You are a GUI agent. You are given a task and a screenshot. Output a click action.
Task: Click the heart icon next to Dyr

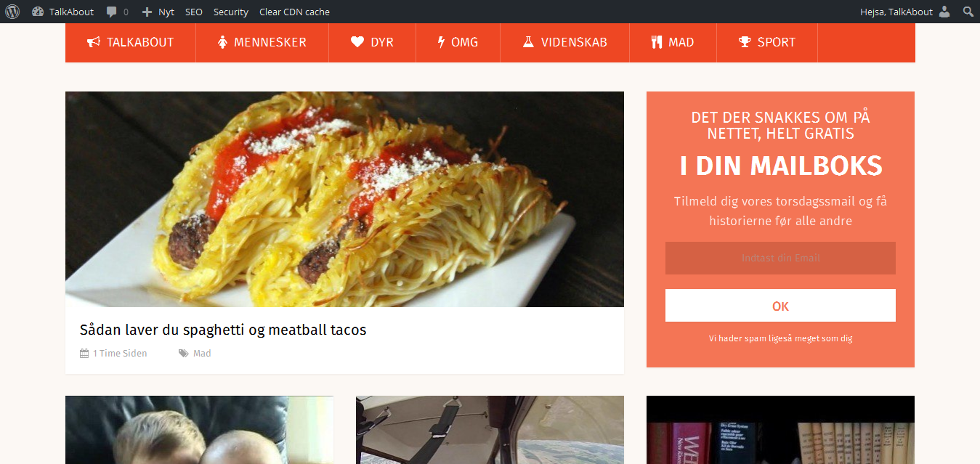tap(357, 42)
